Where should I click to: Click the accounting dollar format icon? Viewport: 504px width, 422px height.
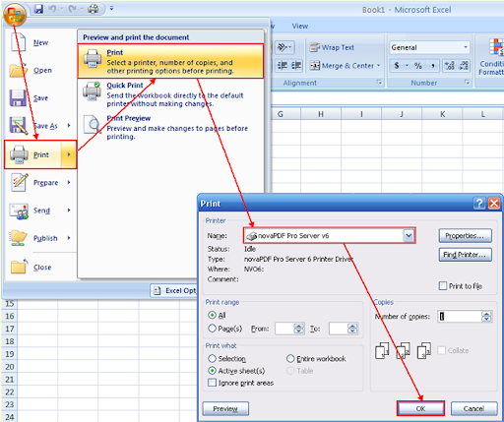pyautogui.click(x=397, y=66)
